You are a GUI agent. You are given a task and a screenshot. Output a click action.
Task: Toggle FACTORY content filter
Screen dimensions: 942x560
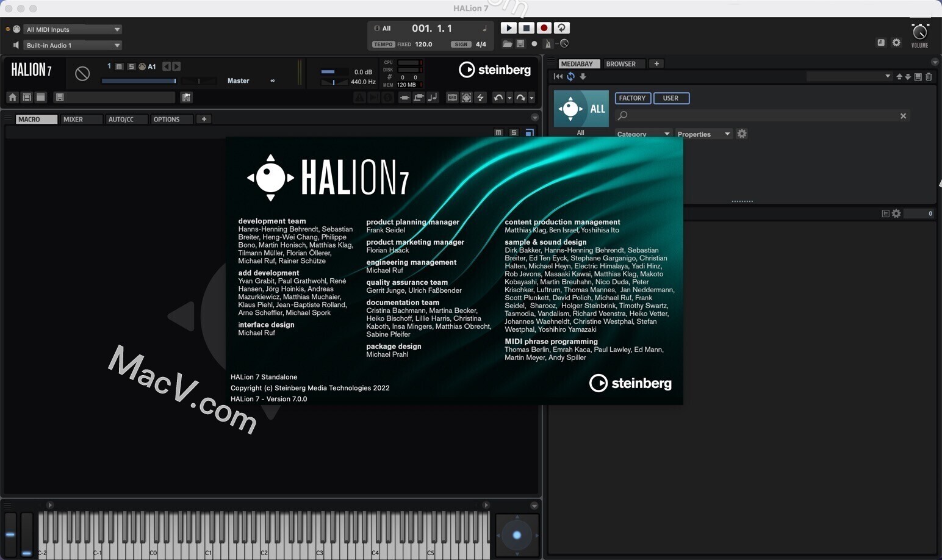pos(632,98)
